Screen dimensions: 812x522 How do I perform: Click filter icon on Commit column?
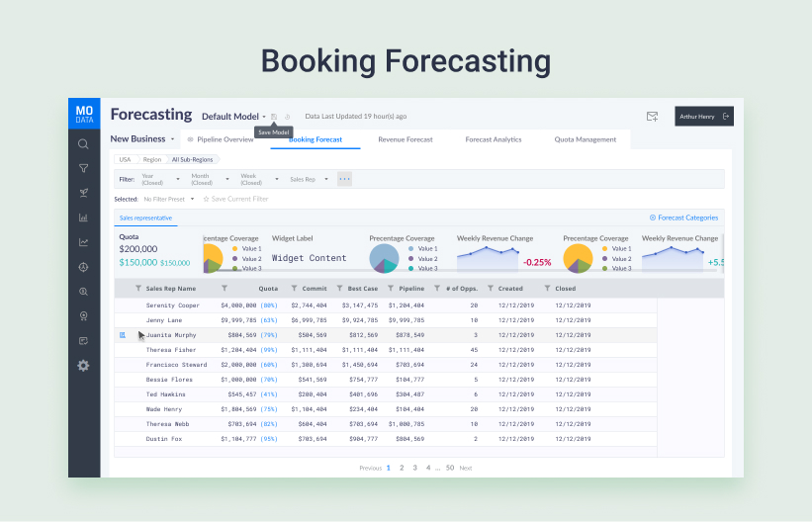(x=295, y=289)
